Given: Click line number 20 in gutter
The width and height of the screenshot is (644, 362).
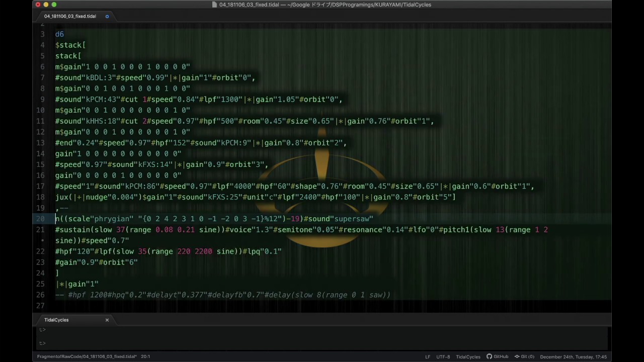Looking at the screenshot, I should coord(40,219).
